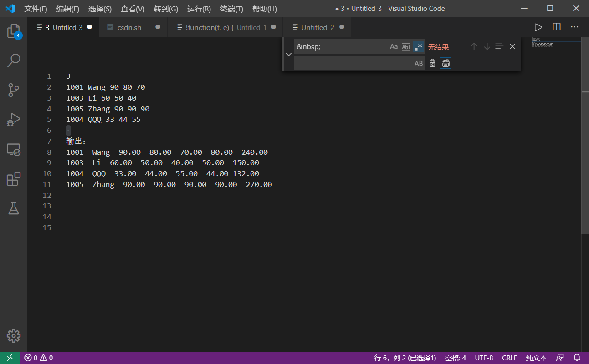Open the 帮助(H) menu
Viewport: 589px width, 364px height.
[x=265, y=9]
